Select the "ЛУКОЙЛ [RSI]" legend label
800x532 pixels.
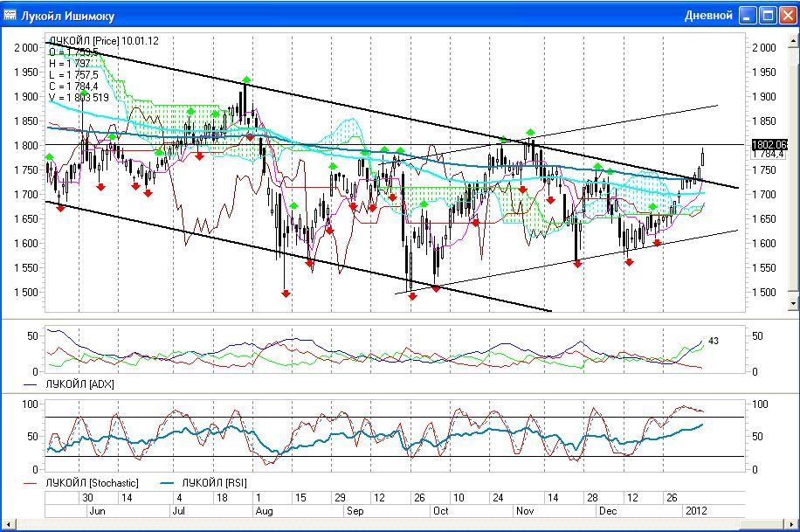214,482
